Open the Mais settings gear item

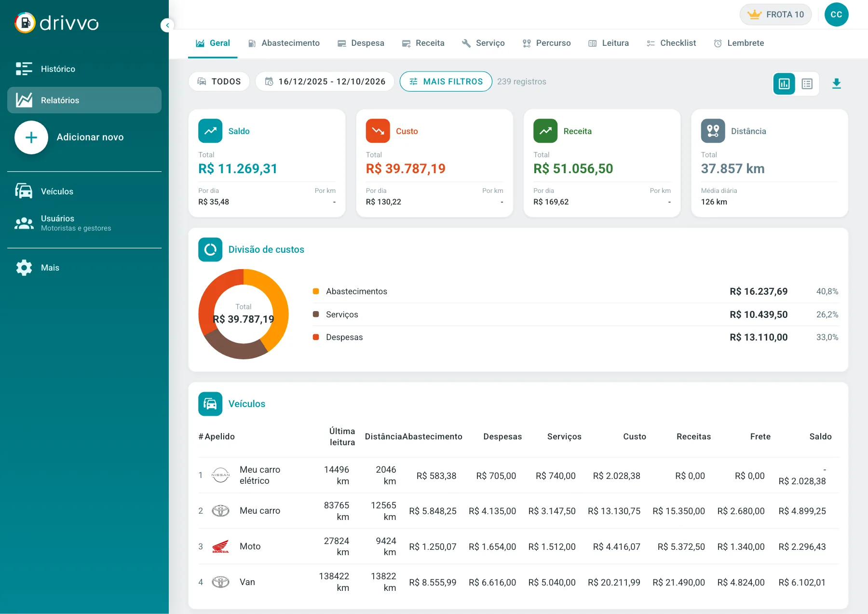tap(84, 268)
